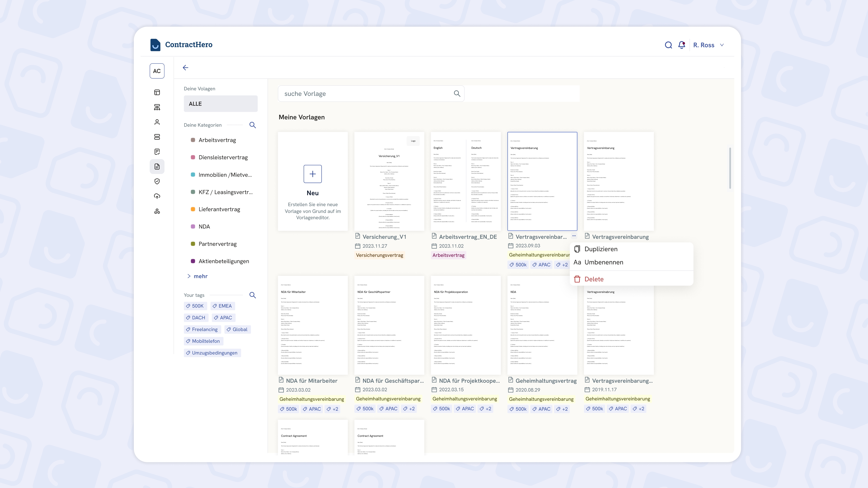
Task: Select Umbenennen in context menu
Action: point(604,262)
